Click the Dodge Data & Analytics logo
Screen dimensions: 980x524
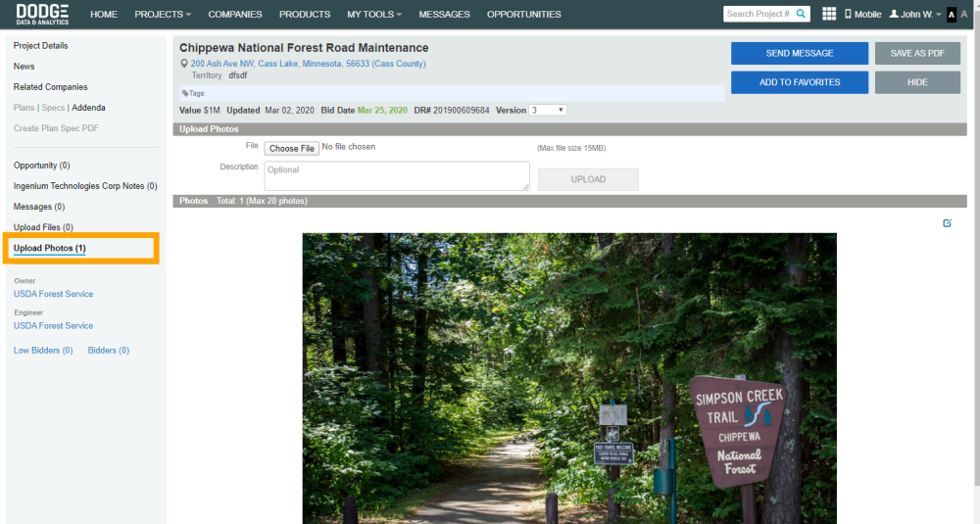(42, 14)
